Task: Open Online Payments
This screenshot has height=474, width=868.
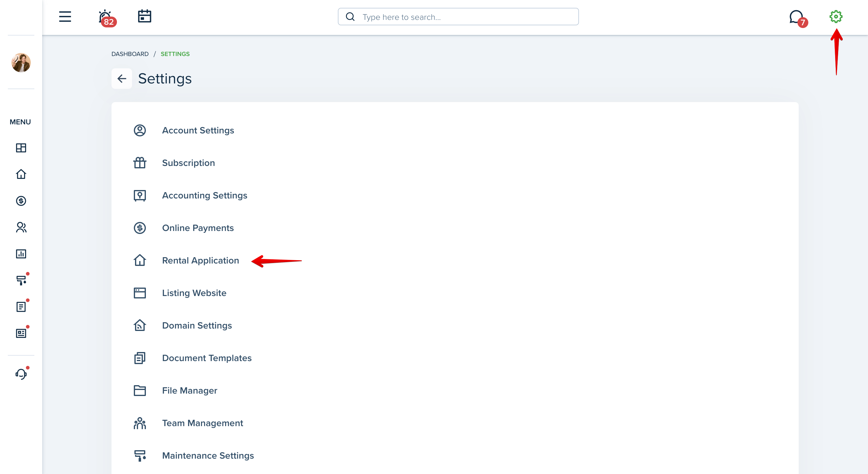Action: pos(198,228)
